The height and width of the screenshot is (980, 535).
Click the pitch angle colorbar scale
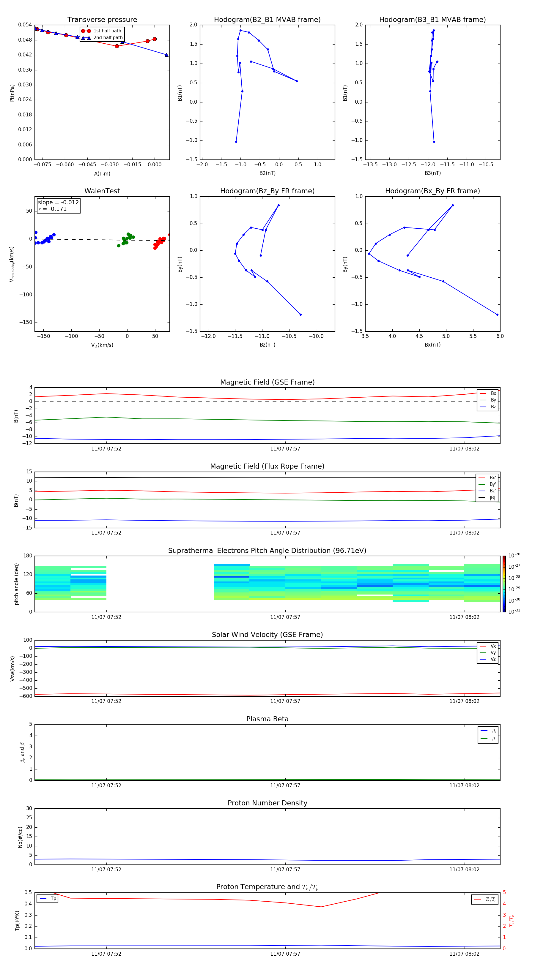click(x=504, y=584)
